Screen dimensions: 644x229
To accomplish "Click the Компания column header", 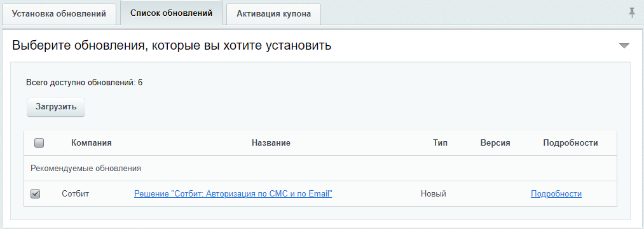I will tap(92, 143).
